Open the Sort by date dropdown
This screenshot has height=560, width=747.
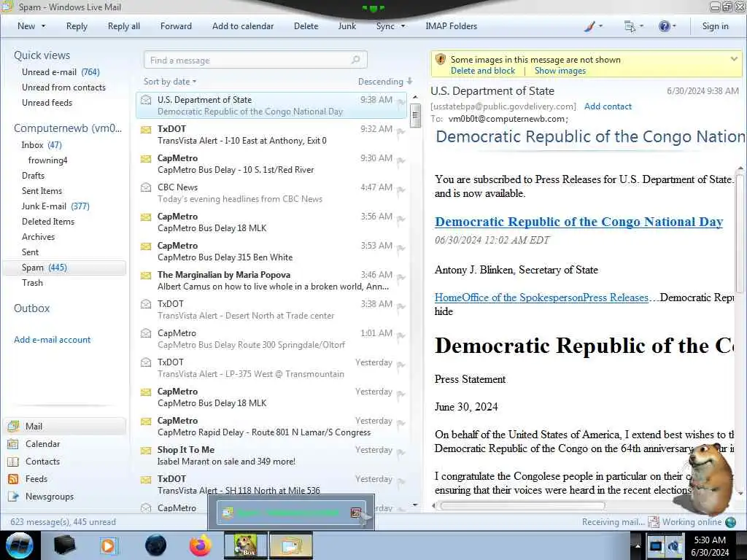tap(170, 82)
